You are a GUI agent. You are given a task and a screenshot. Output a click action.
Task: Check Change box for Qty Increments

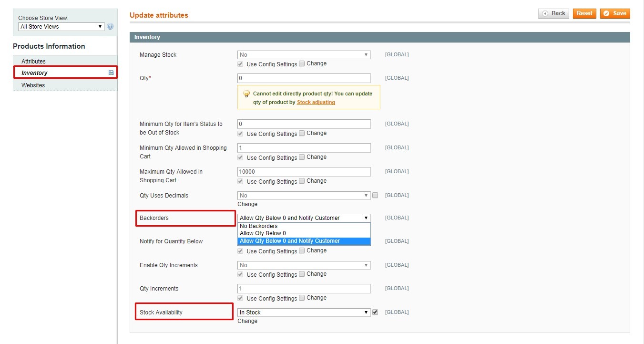(302, 298)
